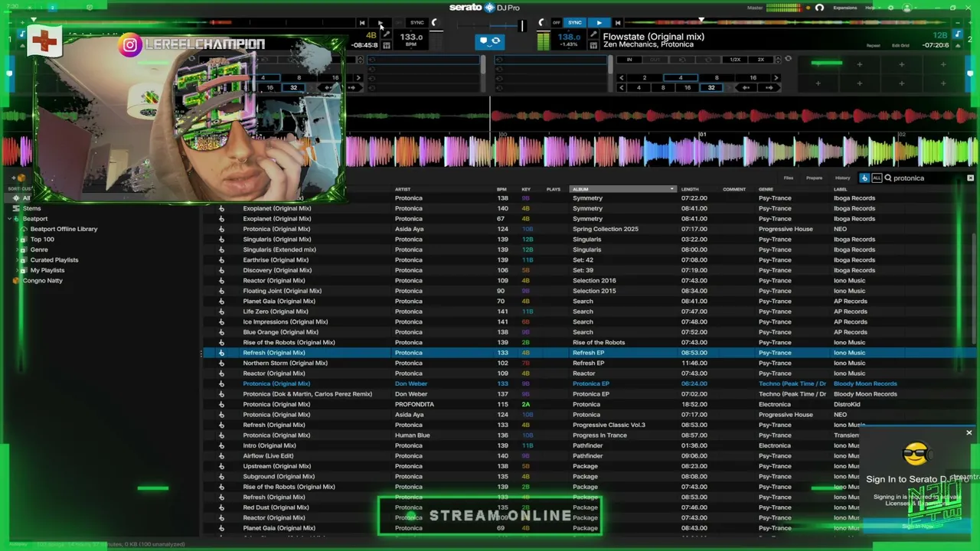This screenshot has height=551, width=980.
Task: Click Beatport icon on Earthrise row
Action: click(221, 260)
